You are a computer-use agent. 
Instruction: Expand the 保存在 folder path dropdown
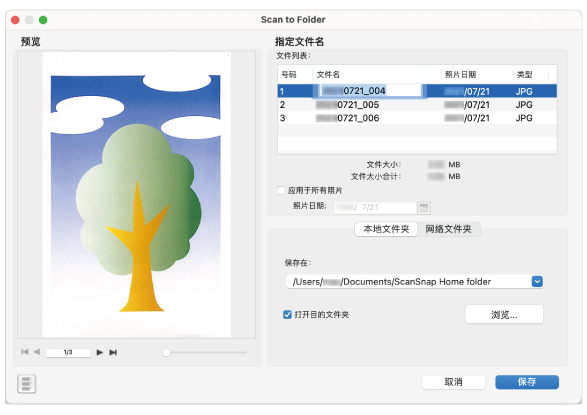[537, 281]
